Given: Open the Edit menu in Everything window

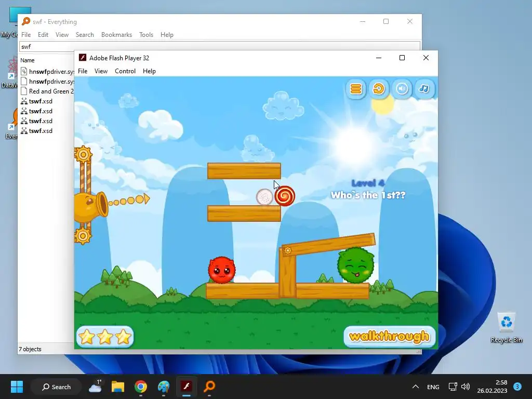Looking at the screenshot, I should 43,35.
